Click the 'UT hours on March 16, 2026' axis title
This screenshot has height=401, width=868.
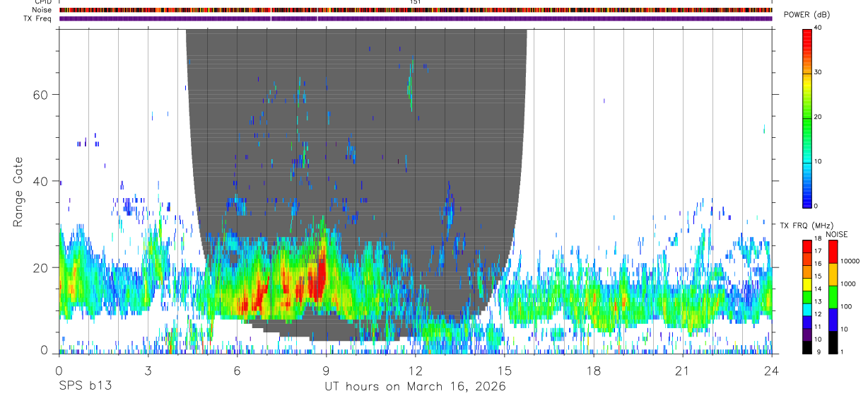pos(415,387)
